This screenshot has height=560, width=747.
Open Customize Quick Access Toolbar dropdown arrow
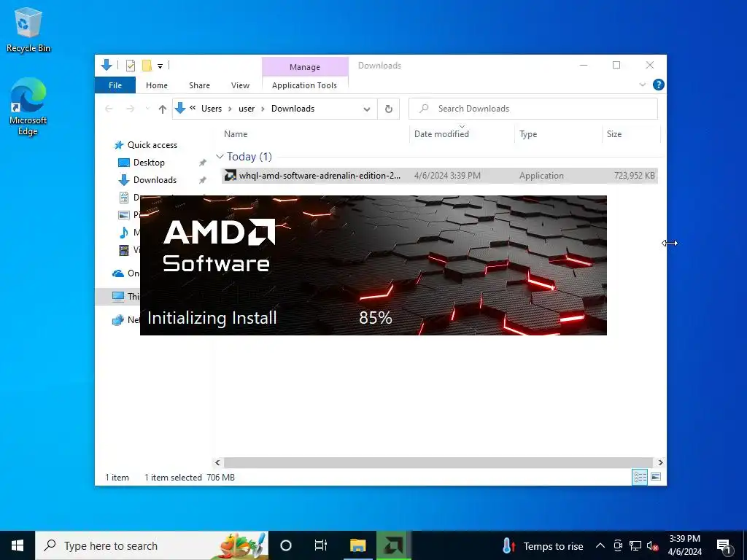tap(160, 66)
